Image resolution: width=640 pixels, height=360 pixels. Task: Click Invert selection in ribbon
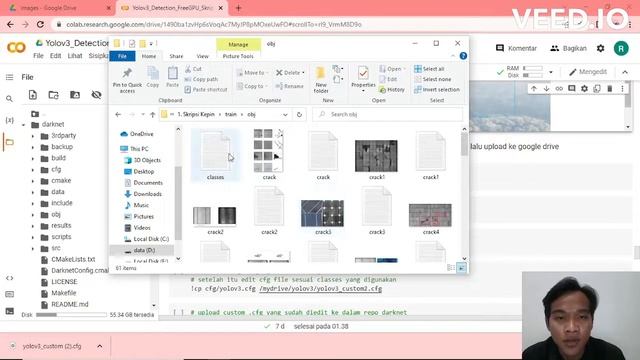pyautogui.click(x=437, y=89)
